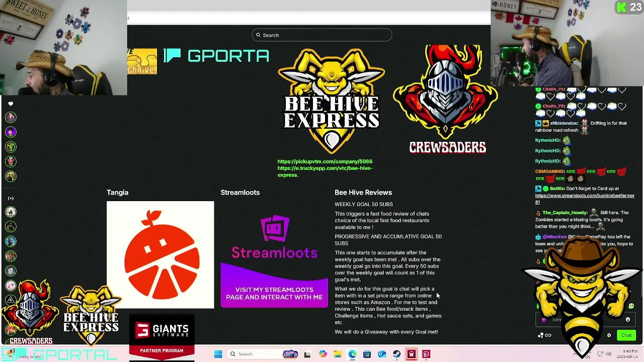The width and height of the screenshot is (644, 362).
Task: Click the Following heart icon in sidebar
Action: tap(11, 104)
